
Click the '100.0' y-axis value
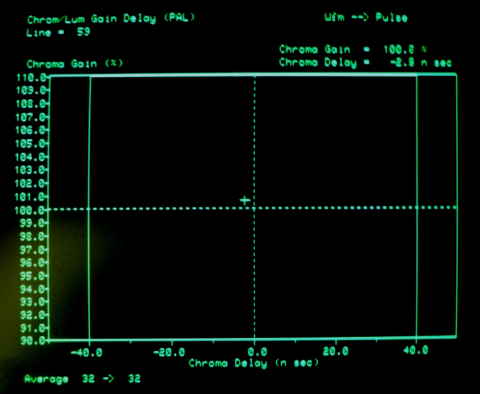(31, 210)
